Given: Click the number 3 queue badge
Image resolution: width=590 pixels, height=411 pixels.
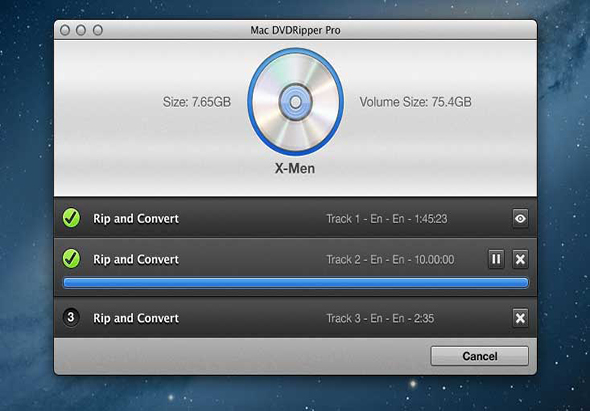Looking at the screenshot, I should [71, 317].
